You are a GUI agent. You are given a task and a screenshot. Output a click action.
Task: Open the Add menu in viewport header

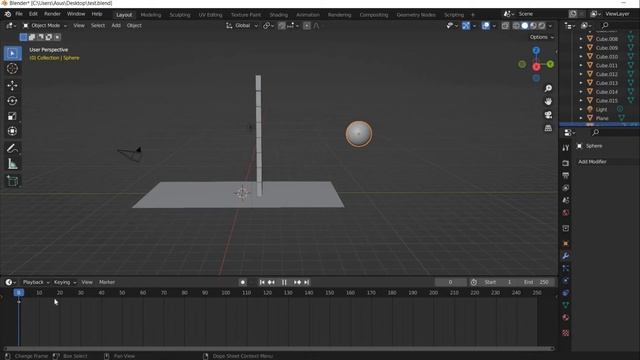116,26
